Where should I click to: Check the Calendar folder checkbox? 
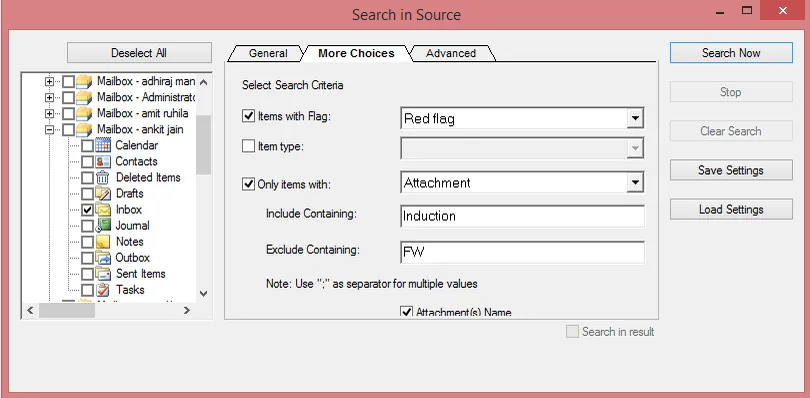(x=87, y=146)
